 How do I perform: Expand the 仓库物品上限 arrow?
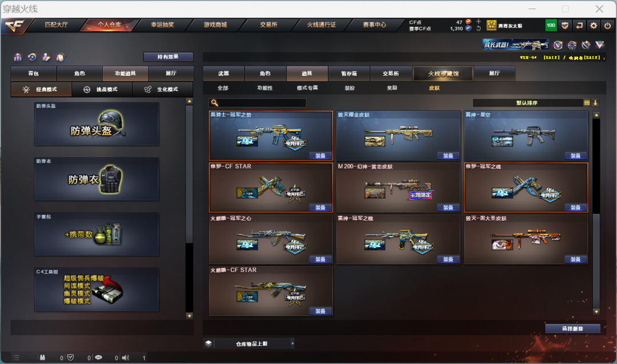[293, 343]
